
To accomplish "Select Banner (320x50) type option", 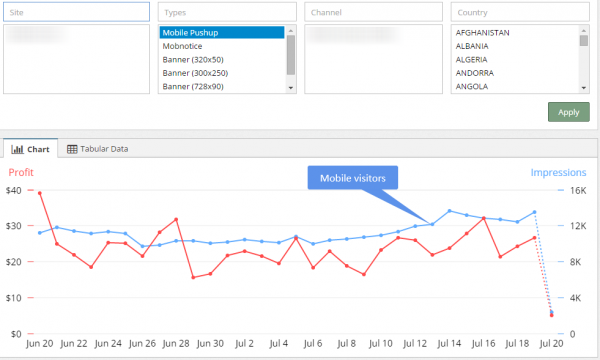I will click(x=222, y=59).
